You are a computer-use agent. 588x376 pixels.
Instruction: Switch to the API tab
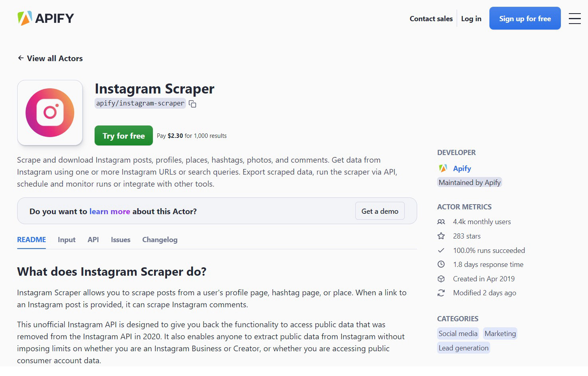coord(93,240)
